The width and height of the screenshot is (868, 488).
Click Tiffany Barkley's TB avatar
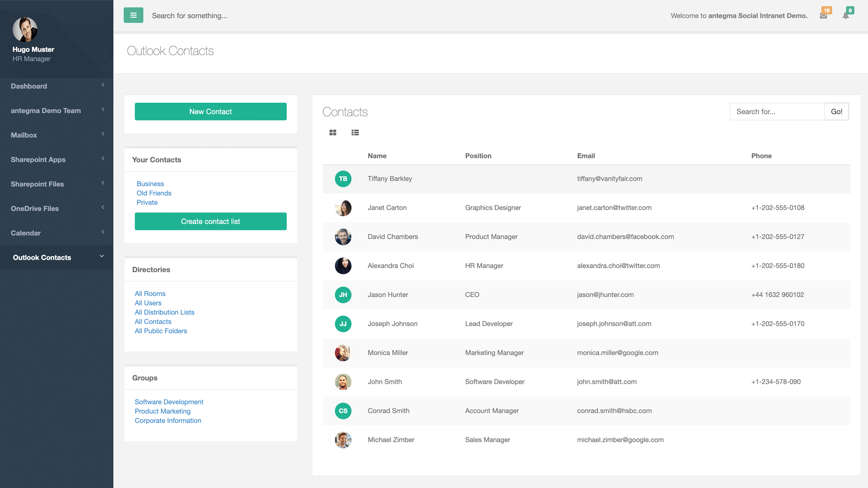coord(343,179)
